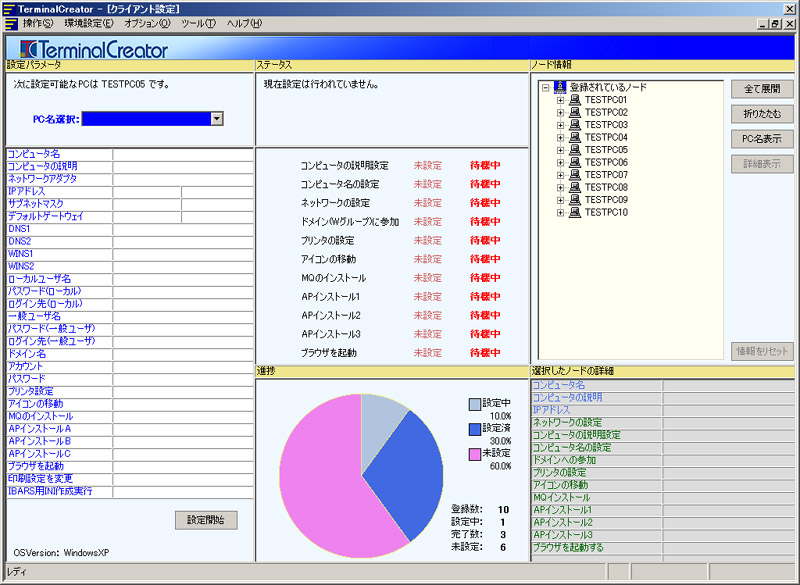This screenshot has width=800, height=585.
Task: Click the コンピュータ名 value field
Action: point(183,155)
